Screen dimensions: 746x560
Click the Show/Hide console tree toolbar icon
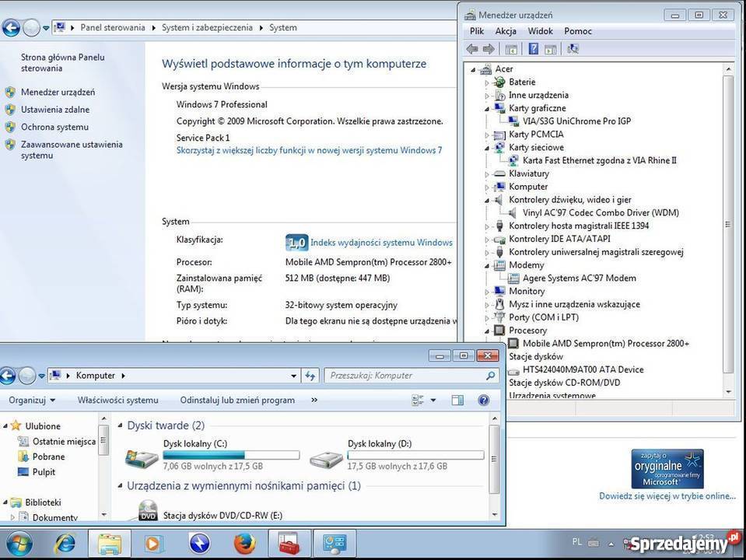pos(511,49)
